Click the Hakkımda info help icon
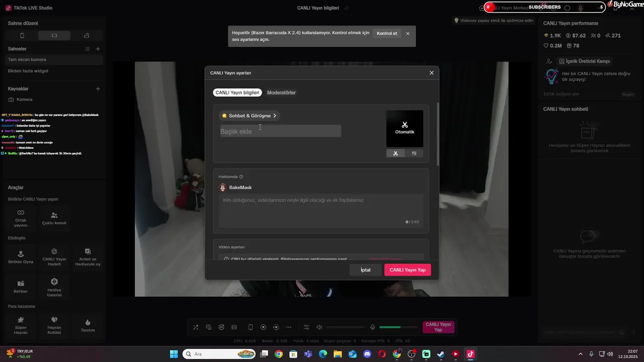 tap(241, 177)
